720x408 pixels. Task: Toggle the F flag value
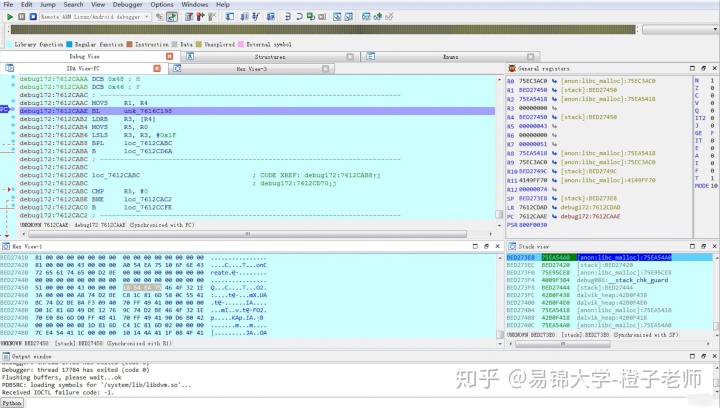coord(712,171)
